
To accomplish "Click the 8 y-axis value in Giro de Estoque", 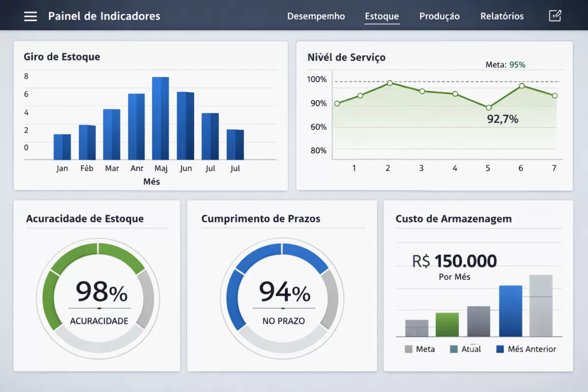I will click(26, 76).
